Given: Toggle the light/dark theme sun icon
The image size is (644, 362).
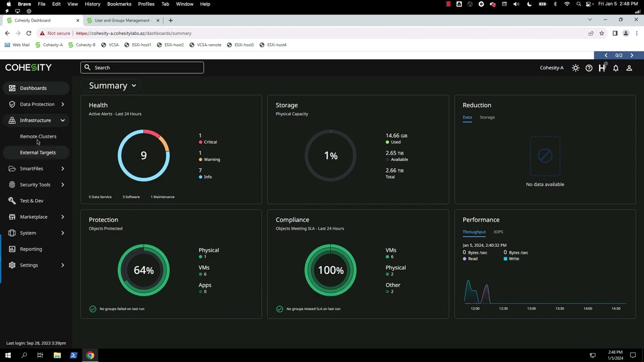Looking at the screenshot, I should pos(576,68).
